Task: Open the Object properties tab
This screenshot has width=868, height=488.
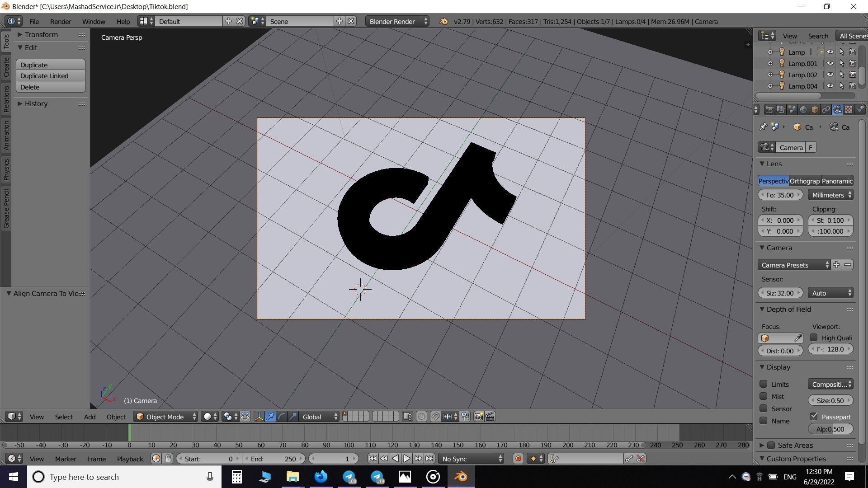Action: pyautogui.click(x=814, y=110)
